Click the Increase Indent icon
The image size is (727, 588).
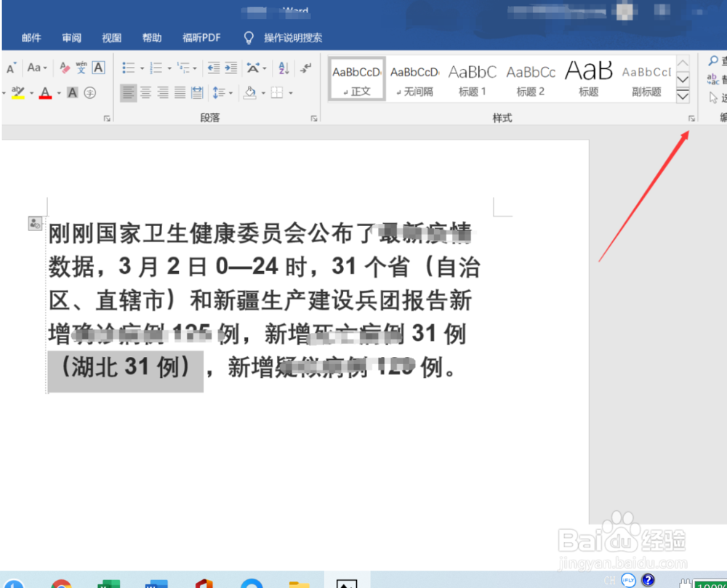click(x=231, y=68)
